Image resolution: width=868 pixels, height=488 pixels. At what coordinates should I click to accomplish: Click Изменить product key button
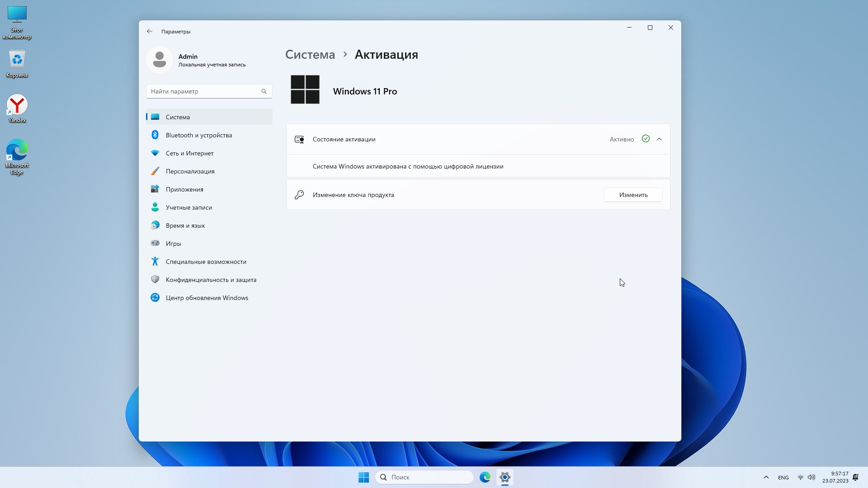633,195
